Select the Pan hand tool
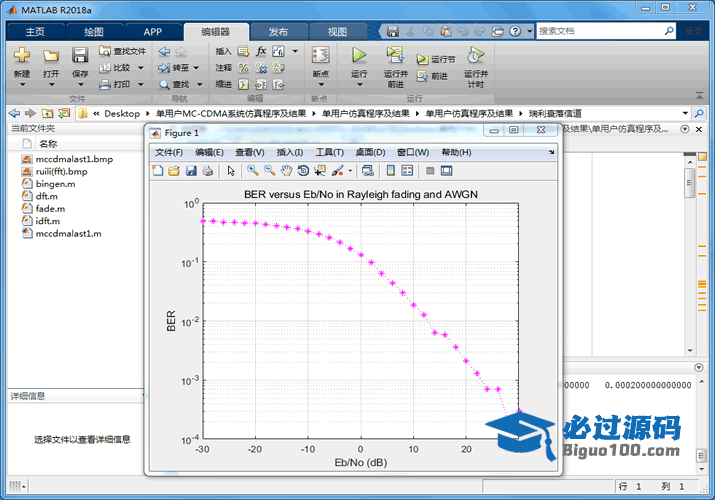Image resolution: width=715 pixels, height=500 pixels. (285, 171)
